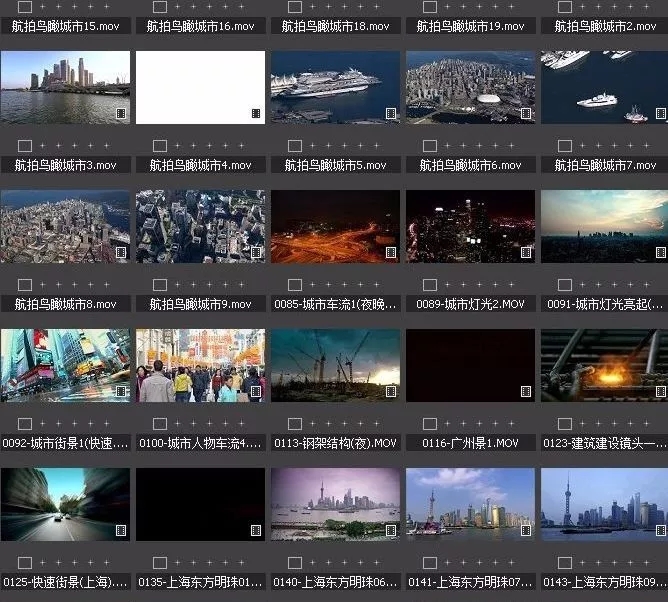This screenshot has width=668, height=602.
Task: Tick the checkbox for 0140-上海东方明珠06
Action: point(295,563)
